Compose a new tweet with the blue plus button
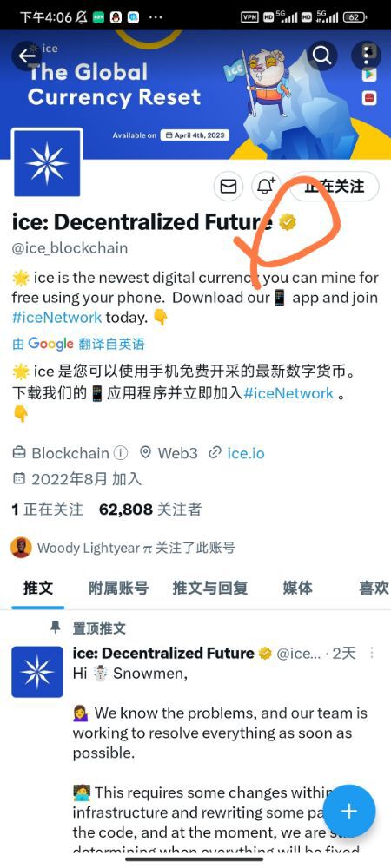 click(349, 811)
